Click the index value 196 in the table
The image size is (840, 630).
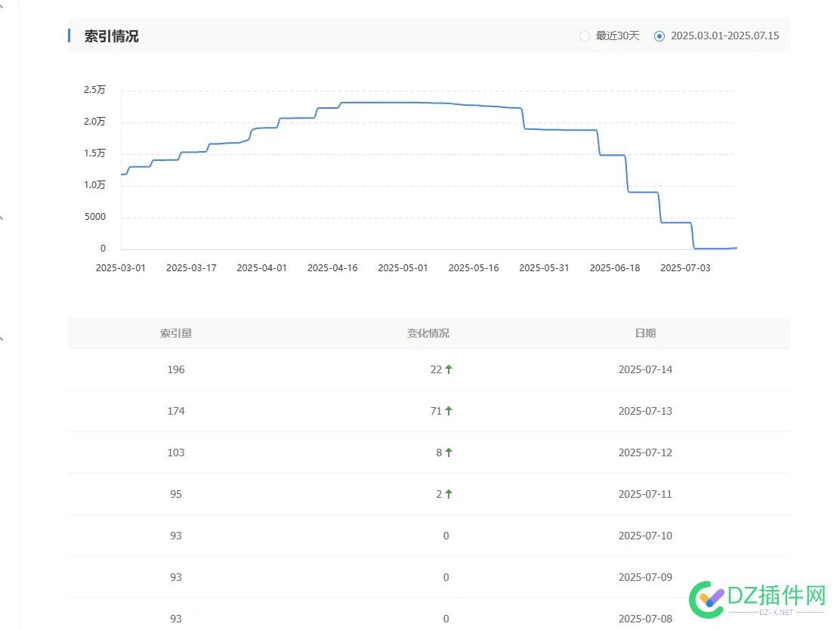click(176, 369)
